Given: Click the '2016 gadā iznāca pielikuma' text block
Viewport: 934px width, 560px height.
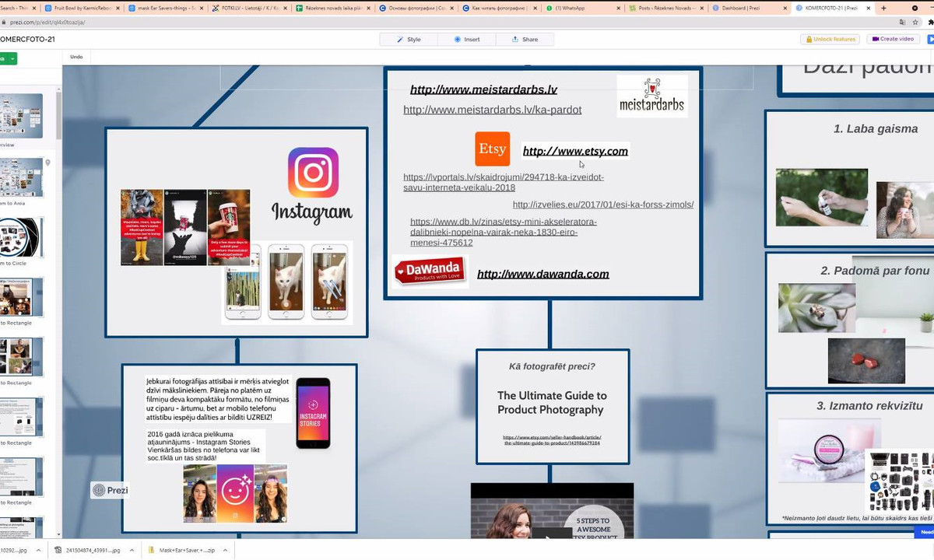Looking at the screenshot, I should click(204, 446).
